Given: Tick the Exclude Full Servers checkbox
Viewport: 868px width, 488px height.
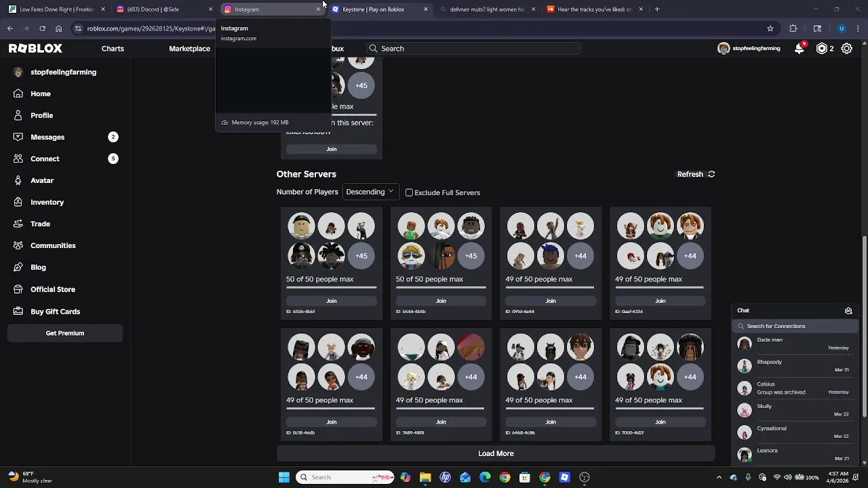Looking at the screenshot, I should [x=409, y=192].
